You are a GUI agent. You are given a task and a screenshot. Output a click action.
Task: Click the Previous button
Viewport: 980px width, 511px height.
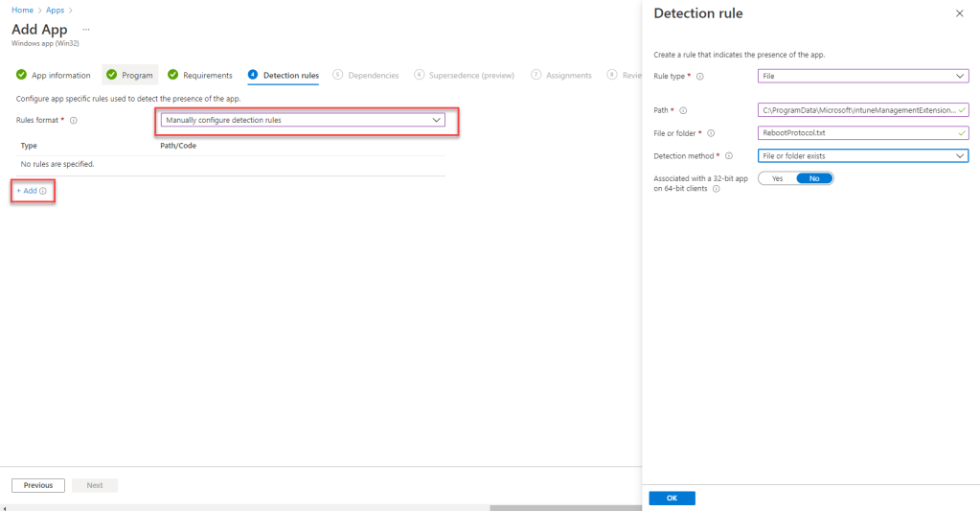(38, 485)
